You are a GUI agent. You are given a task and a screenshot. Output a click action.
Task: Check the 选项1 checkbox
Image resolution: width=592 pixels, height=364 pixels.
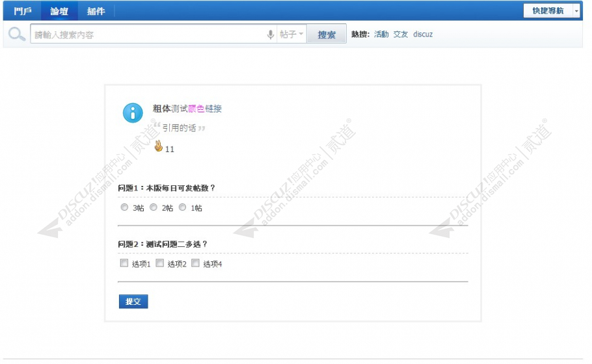click(x=124, y=263)
